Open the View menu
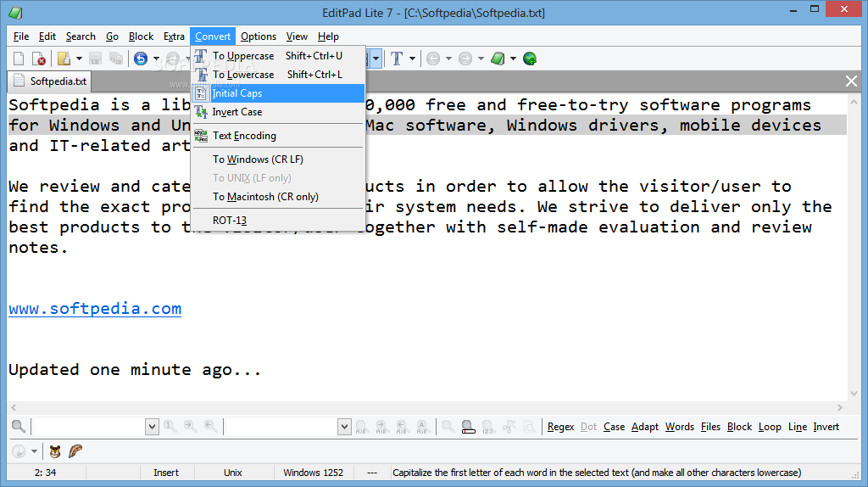 coord(297,36)
